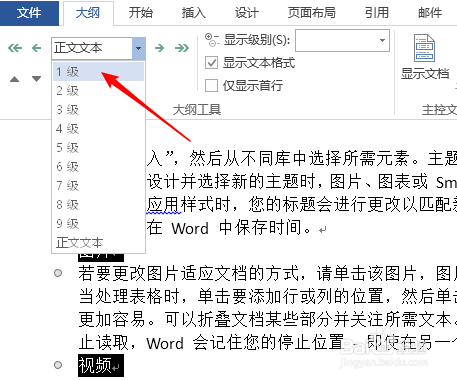Choose 4 级 in the dropdown list
The height and width of the screenshot is (380, 457).
click(x=98, y=129)
